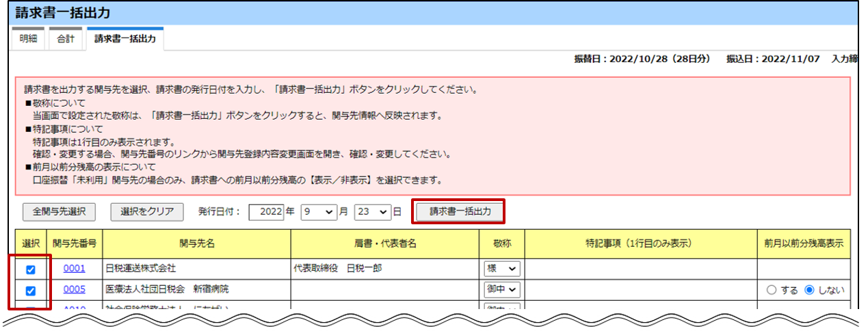Click the 発行日付 year input field
Image resolution: width=868 pixels, height=333 pixels.
266,212
